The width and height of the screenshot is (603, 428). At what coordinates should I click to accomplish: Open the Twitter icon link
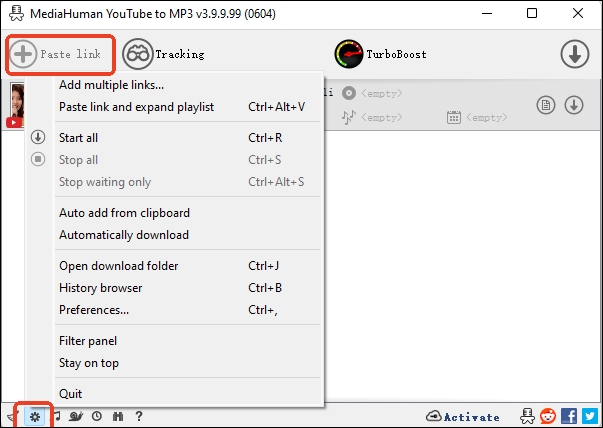tap(588, 416)
